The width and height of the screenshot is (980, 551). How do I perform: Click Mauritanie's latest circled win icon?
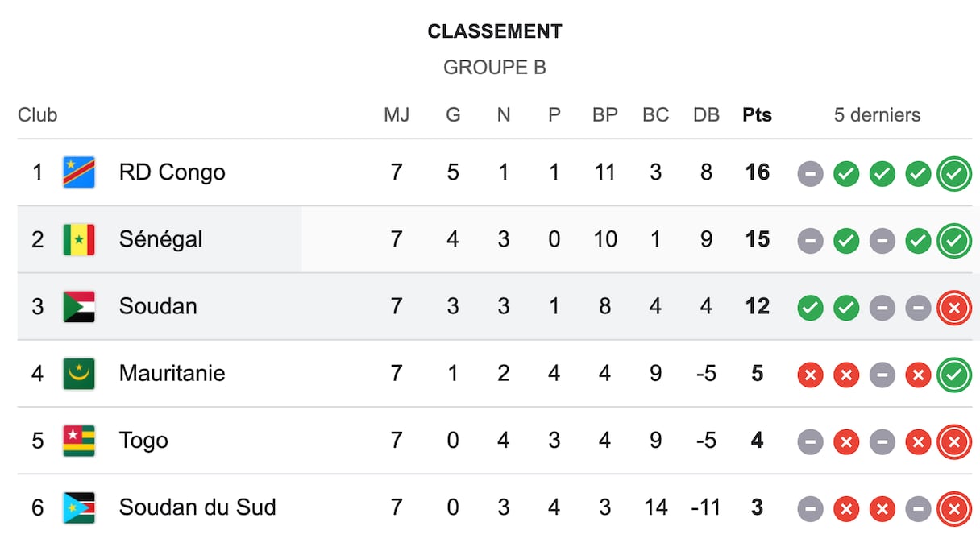click(x=953, y=375)
